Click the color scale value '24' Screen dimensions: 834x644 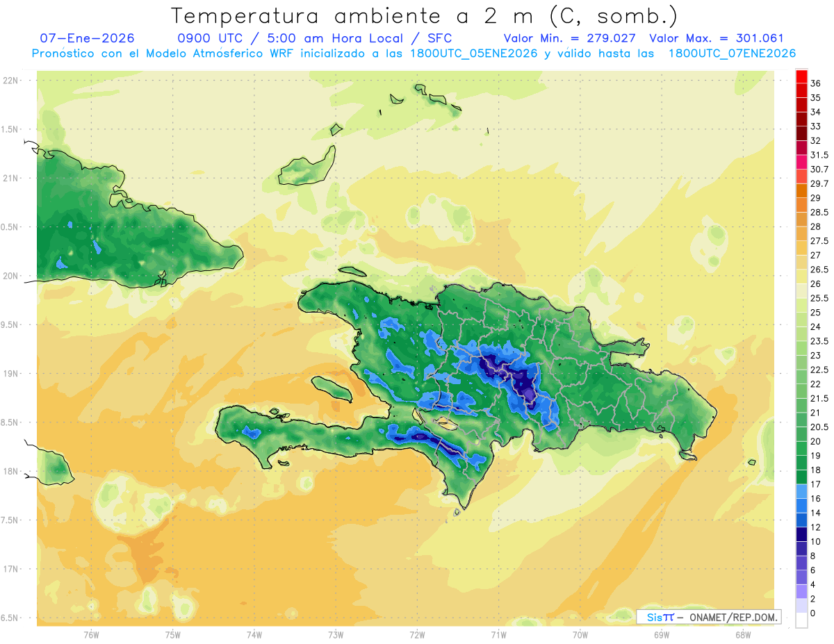coord(816,327)
